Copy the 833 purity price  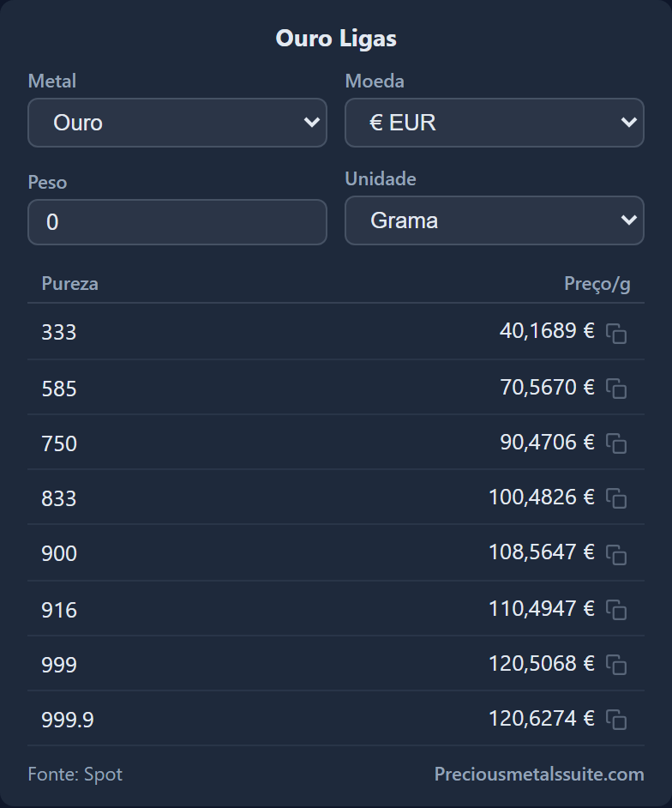pos(616,498)
